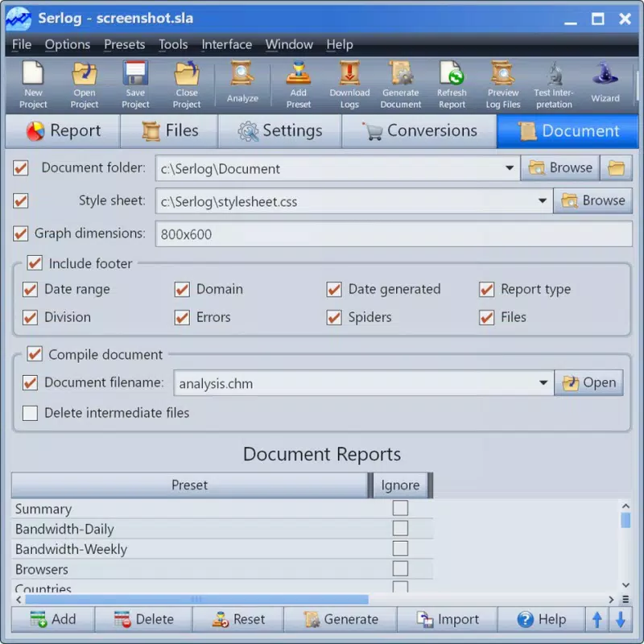Screen dimensions: 644x644
Task: Click the Delete button
Action: point(144,619)
